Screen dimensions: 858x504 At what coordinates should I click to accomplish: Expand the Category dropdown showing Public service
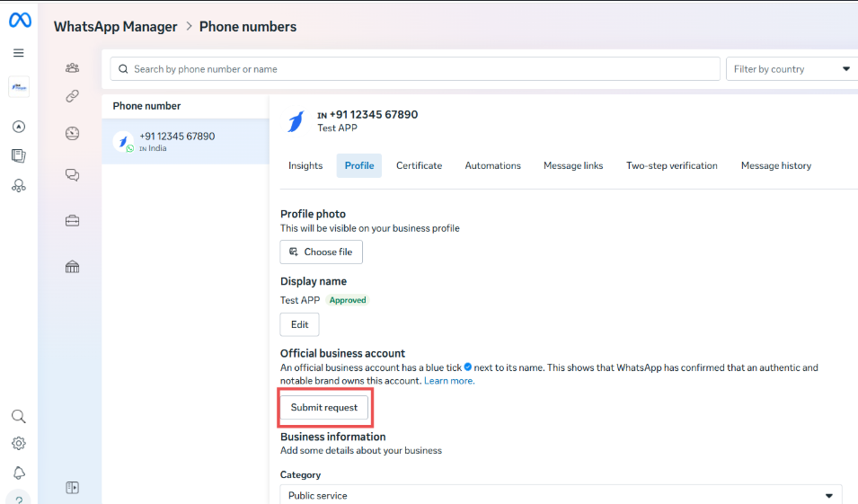(x=561, y=495)
